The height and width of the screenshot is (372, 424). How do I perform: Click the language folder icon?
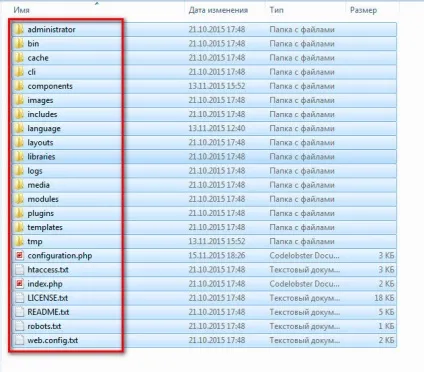coord(19,128)
